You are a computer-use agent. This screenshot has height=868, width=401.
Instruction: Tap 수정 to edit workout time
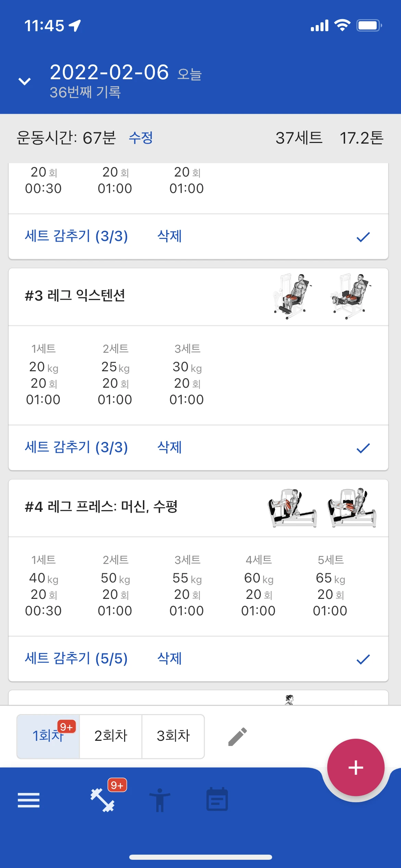[141, 138]
